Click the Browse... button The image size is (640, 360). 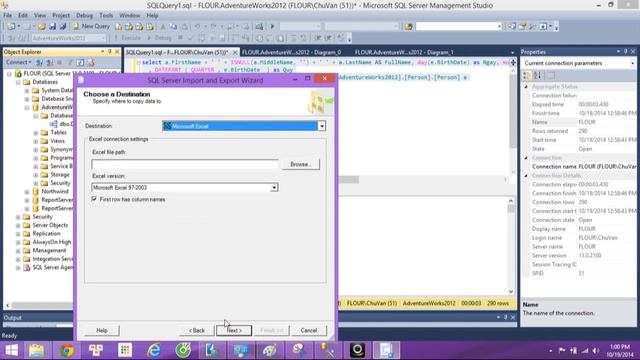pos(301,164)
